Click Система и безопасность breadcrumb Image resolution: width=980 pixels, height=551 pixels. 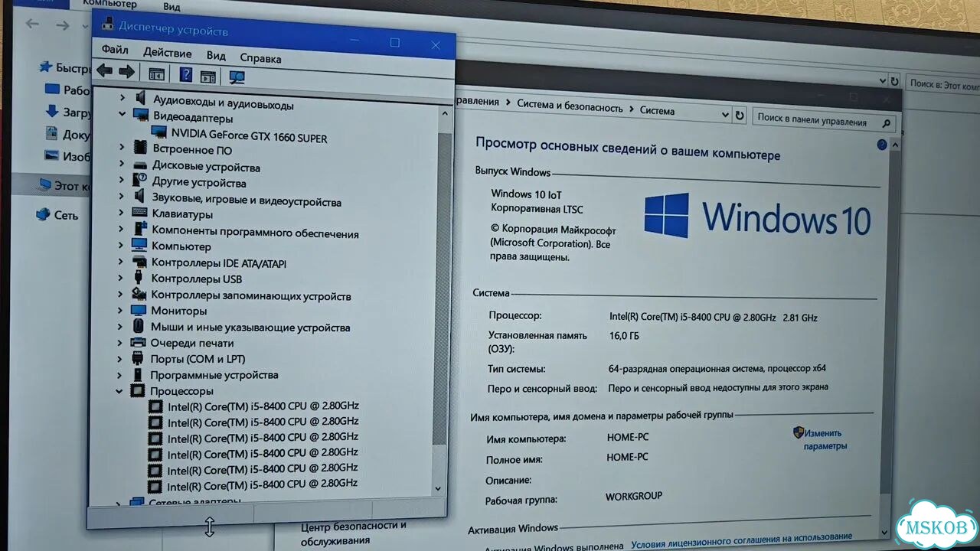pos(570,106)
